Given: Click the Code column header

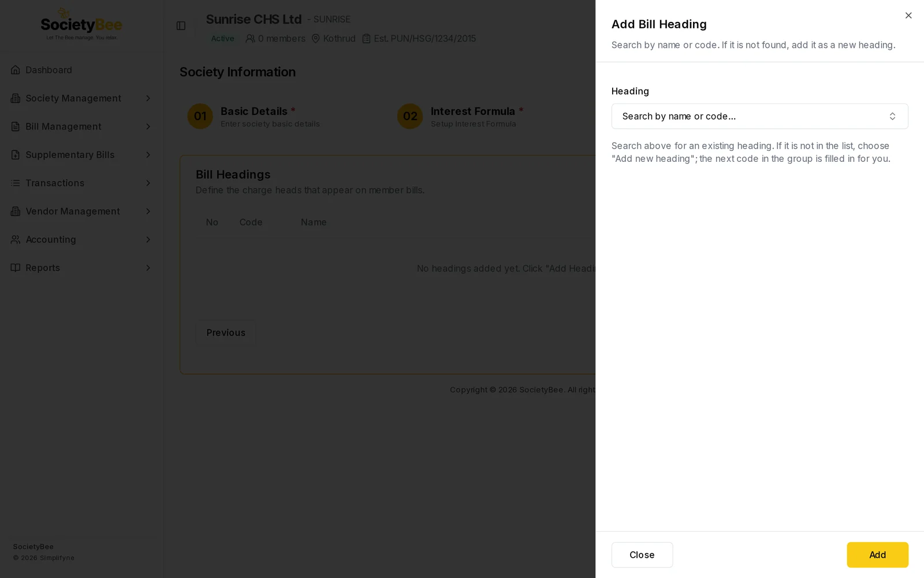Looking at the screenshot, I should (x=251, y=223).
